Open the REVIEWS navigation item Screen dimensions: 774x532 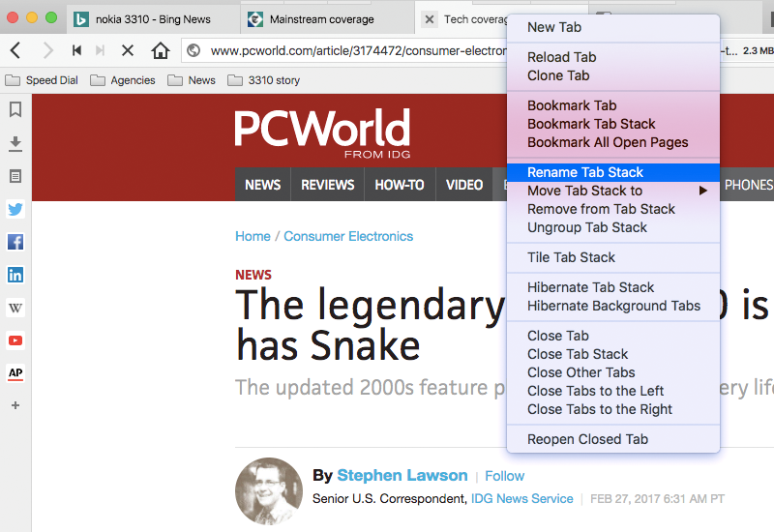328,185
